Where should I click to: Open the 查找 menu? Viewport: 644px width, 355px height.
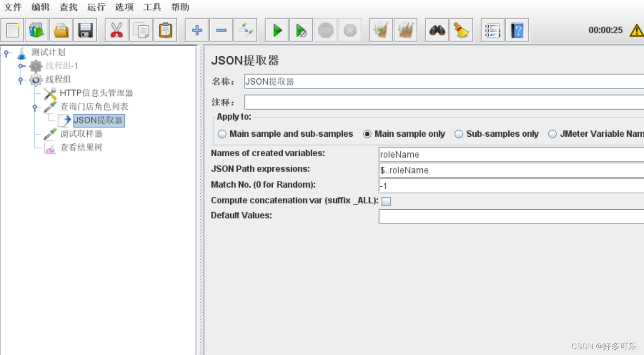[69, 7]
